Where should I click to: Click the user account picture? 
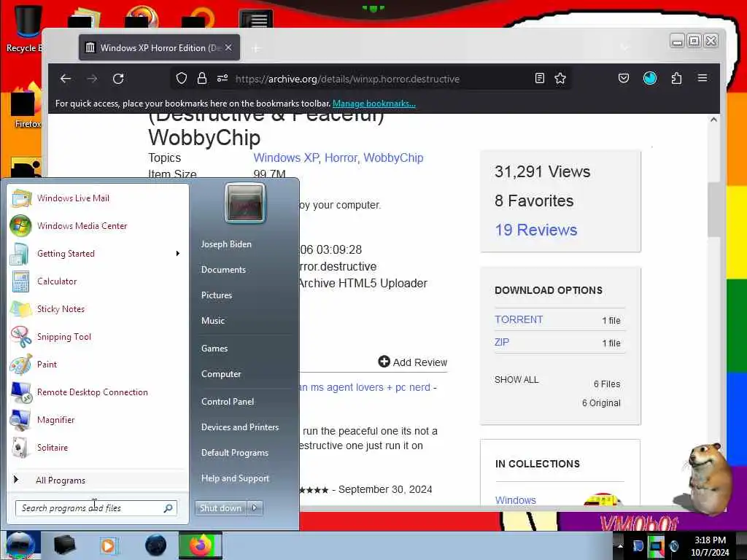tap(245, 203)
